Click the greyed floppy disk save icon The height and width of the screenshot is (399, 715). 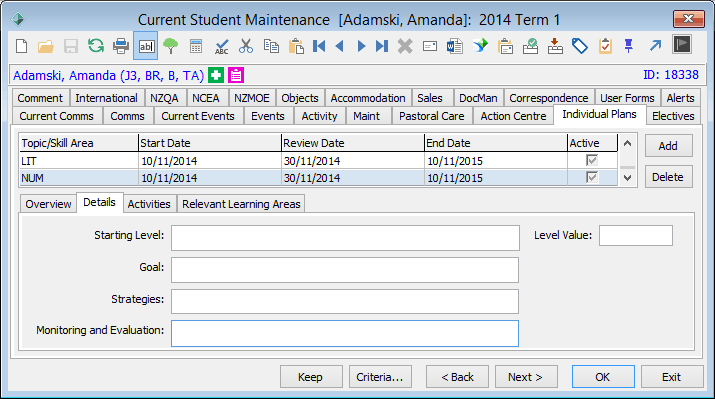(x=71, y=46)
